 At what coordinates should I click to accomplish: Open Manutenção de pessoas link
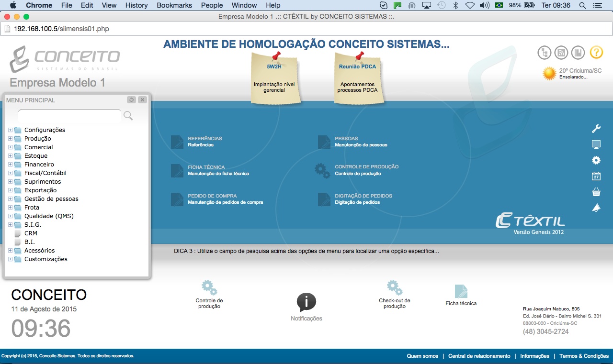point(361,145)
